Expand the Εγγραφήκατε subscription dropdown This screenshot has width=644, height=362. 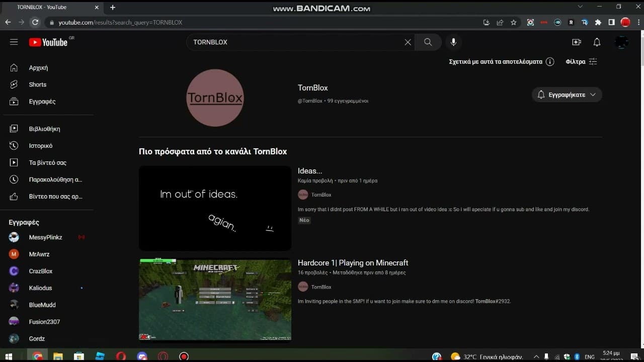tap(567, 95)
